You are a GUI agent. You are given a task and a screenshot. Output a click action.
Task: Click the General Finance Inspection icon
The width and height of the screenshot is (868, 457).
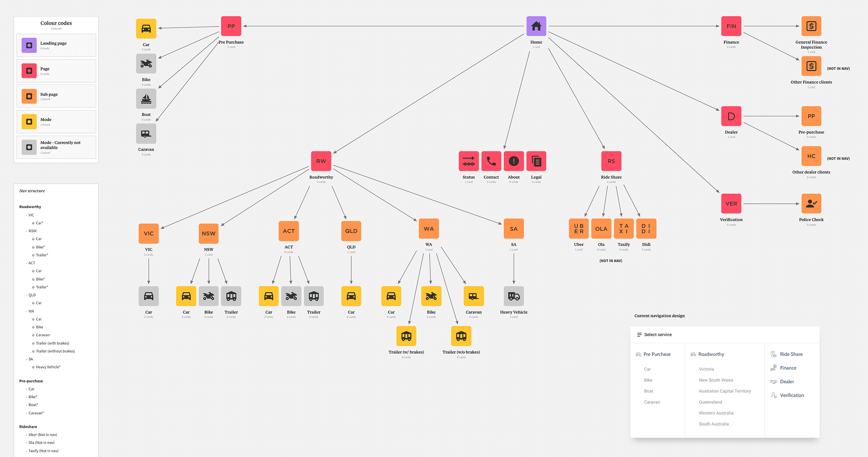click(811, 26)
